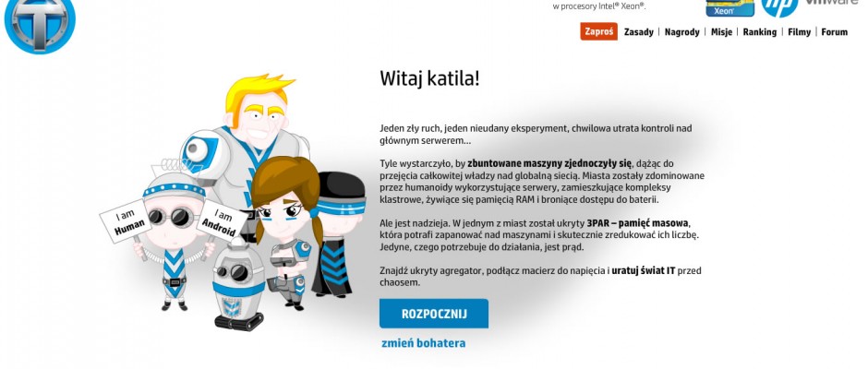This screenshot has height=369, width=868.
Task: Open the Filmy section
Action: (800, 32)
